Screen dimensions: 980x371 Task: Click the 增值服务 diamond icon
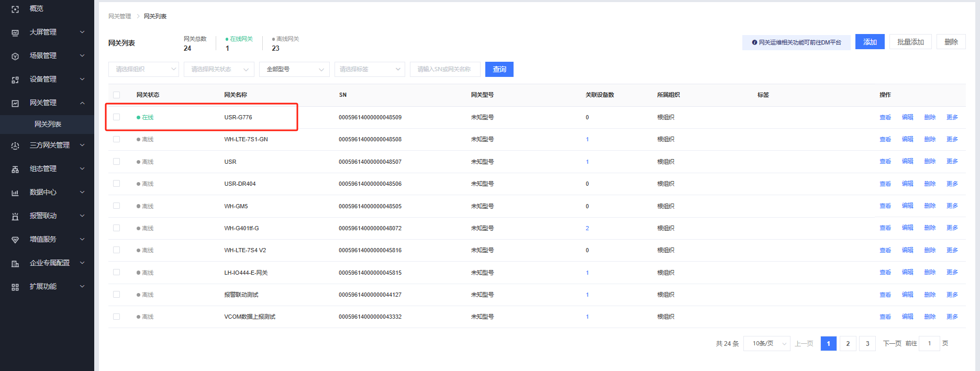[15, 240]
